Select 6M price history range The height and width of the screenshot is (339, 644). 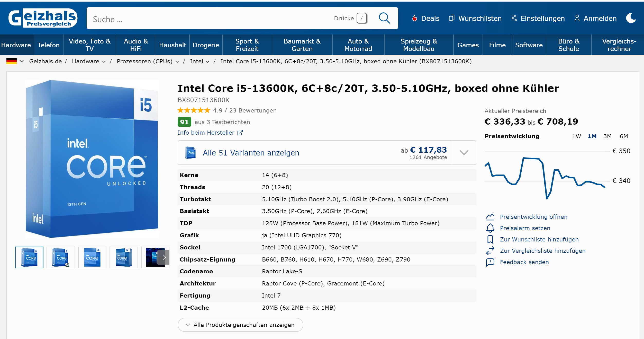point(624,136)
